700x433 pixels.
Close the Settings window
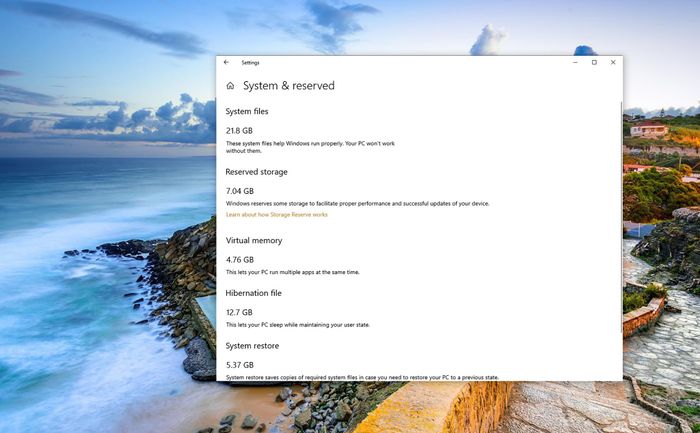613,62
